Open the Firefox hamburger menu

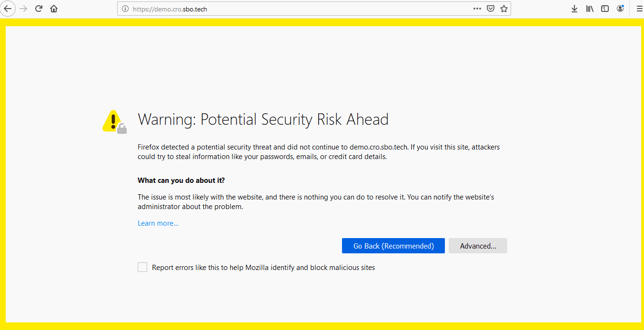639,9
